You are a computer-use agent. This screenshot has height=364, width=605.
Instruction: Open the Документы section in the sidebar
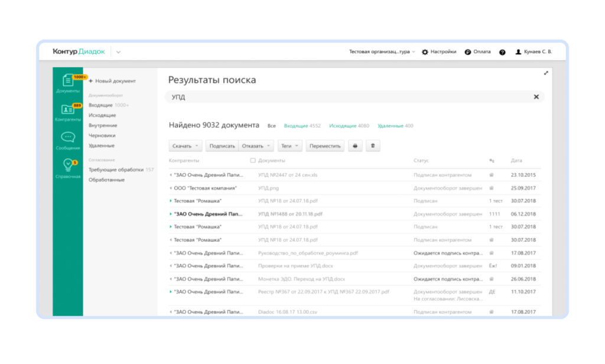(67, 80)
